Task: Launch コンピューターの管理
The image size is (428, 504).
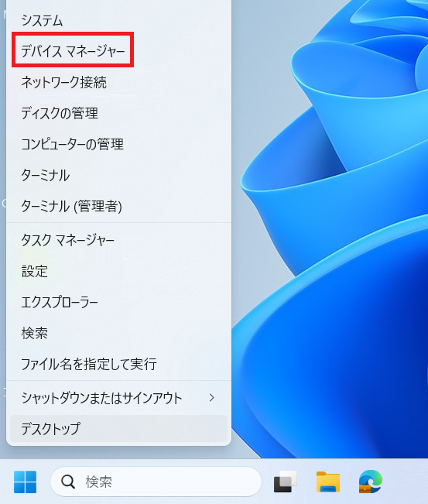Action: click(118, 144)
